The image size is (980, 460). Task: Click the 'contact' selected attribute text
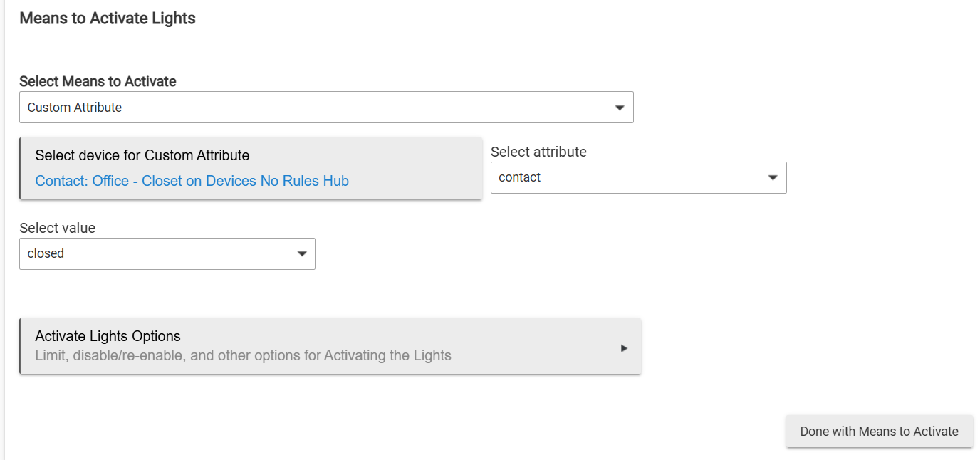tap(520, 178)
